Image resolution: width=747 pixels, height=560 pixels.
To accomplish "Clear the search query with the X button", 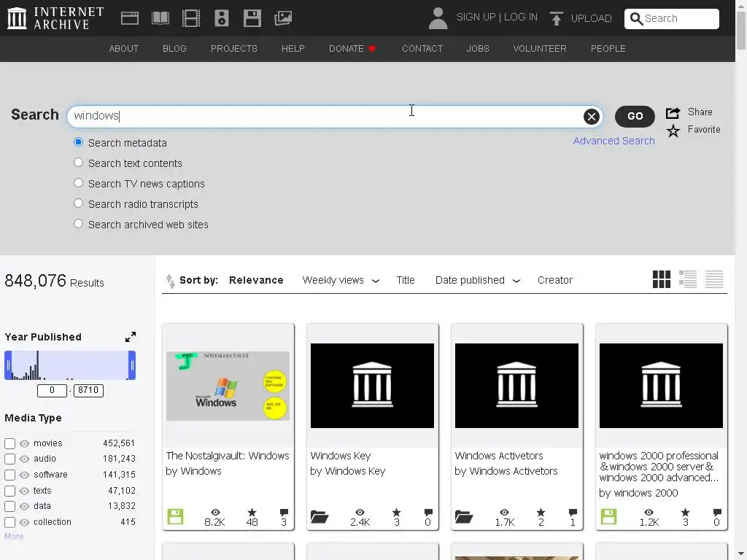I will 591,116.
